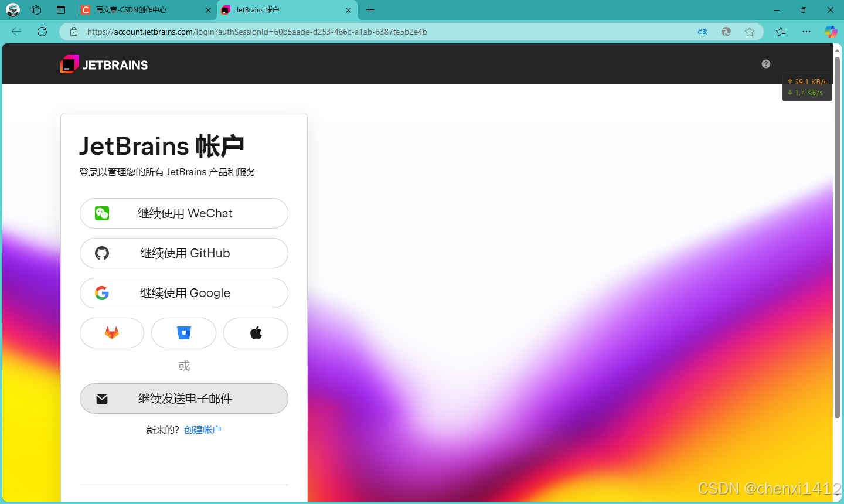Continue login with WeChat
Image resolution: width=844 pixels, height=504 pixels.
click(184, 213)
